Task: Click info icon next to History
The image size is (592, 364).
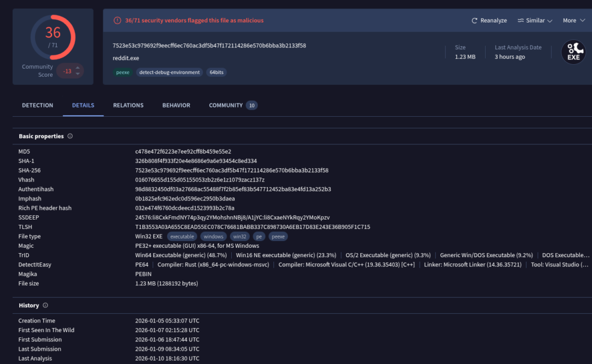Action: coord(46,305)
